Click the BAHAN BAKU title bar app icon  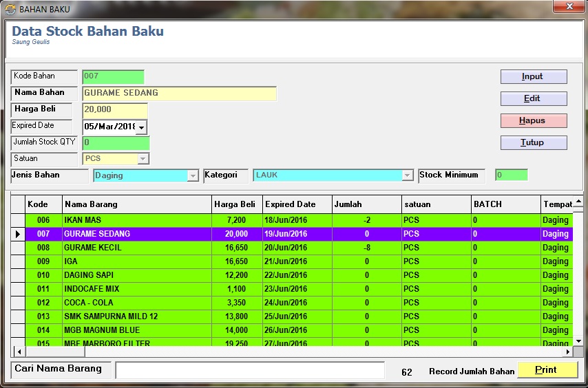point(10,10)
